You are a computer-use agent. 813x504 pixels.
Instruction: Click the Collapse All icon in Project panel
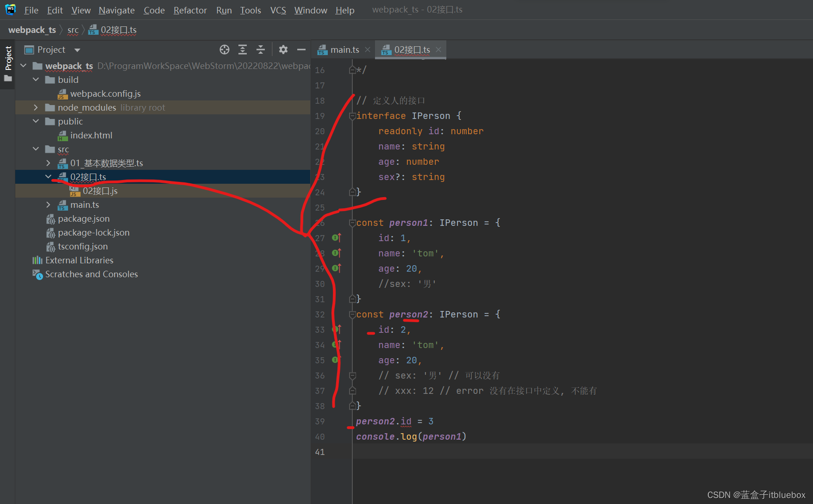261,50
